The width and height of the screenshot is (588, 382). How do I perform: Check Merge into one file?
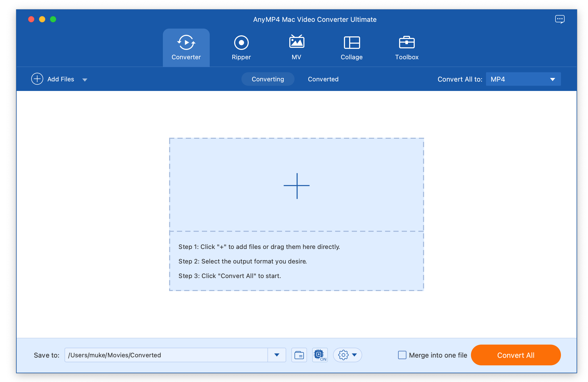[402, 355]
